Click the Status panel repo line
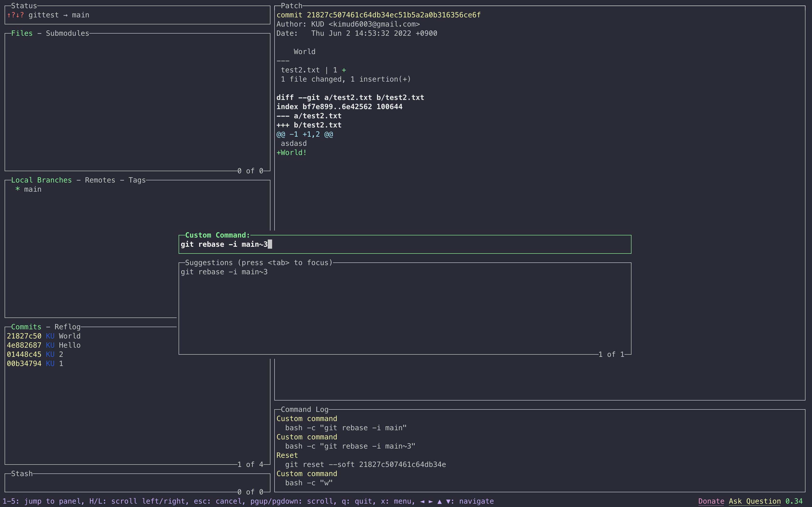The image size is (812, 507). click(59, 15)
